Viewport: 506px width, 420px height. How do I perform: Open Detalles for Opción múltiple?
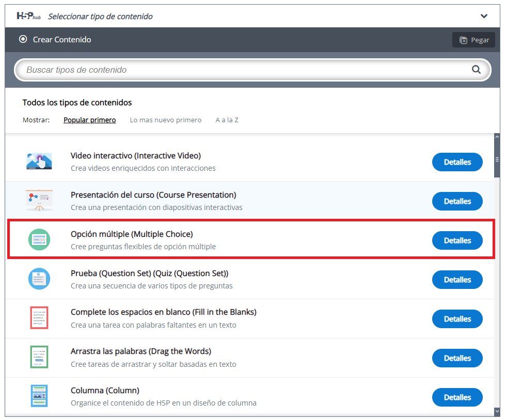coord(457,240)
